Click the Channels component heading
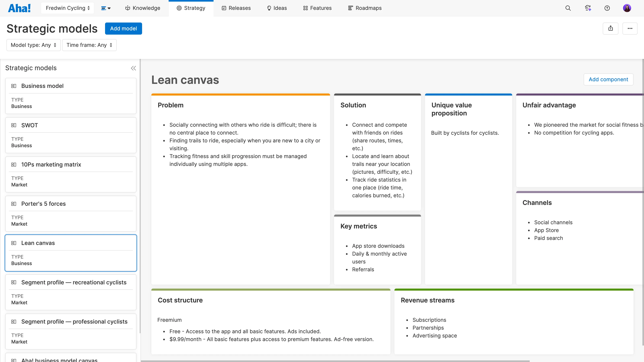644x362 pixels. [x=537, y=203]
